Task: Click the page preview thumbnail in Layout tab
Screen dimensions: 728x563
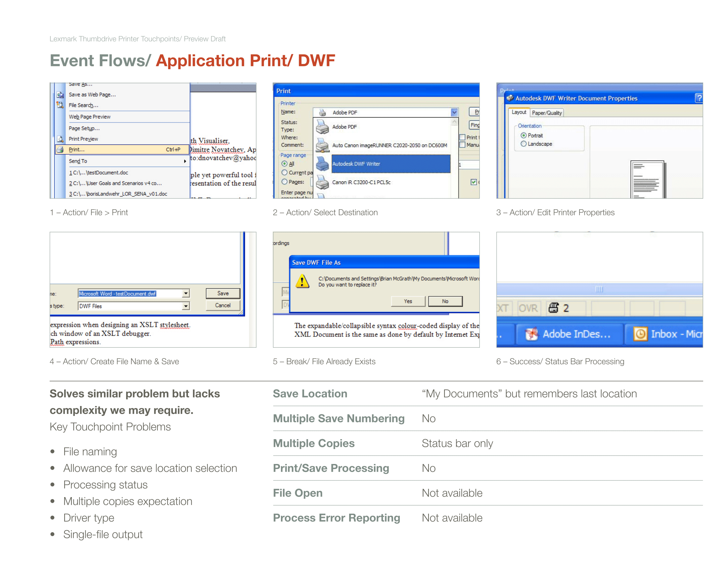Action: [647, 180]
